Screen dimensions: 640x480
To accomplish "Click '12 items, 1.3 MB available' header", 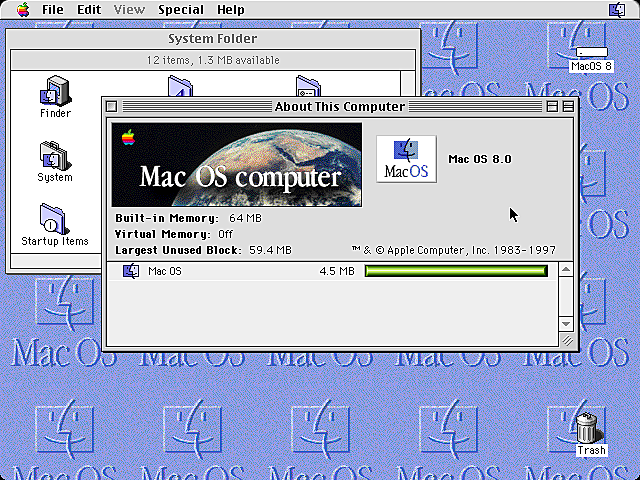I will (x=213, y=60).
